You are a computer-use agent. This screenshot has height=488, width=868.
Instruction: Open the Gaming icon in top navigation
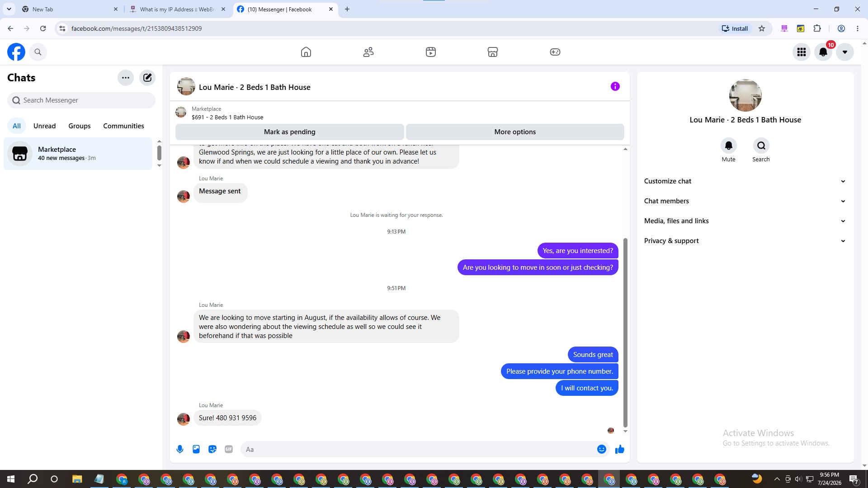[555, 52]
